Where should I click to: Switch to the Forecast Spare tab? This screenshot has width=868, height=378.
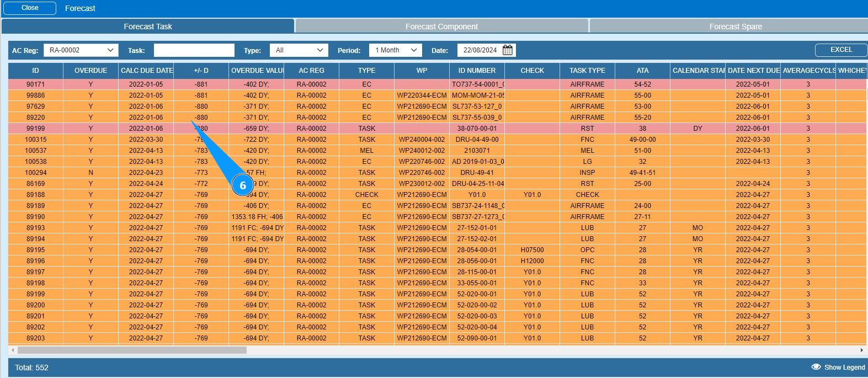pos(735,26)
